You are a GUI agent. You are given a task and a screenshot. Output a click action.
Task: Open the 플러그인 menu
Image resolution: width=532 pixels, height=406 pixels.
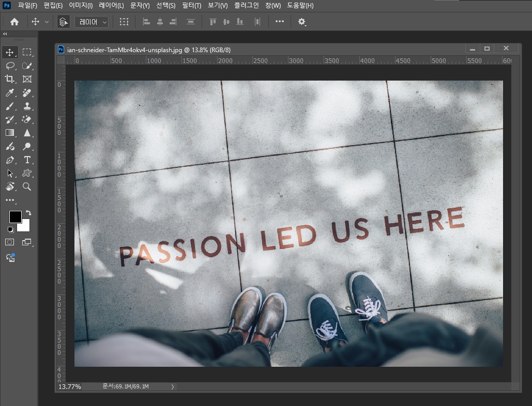pyautogui.click(x=246, y=5)
